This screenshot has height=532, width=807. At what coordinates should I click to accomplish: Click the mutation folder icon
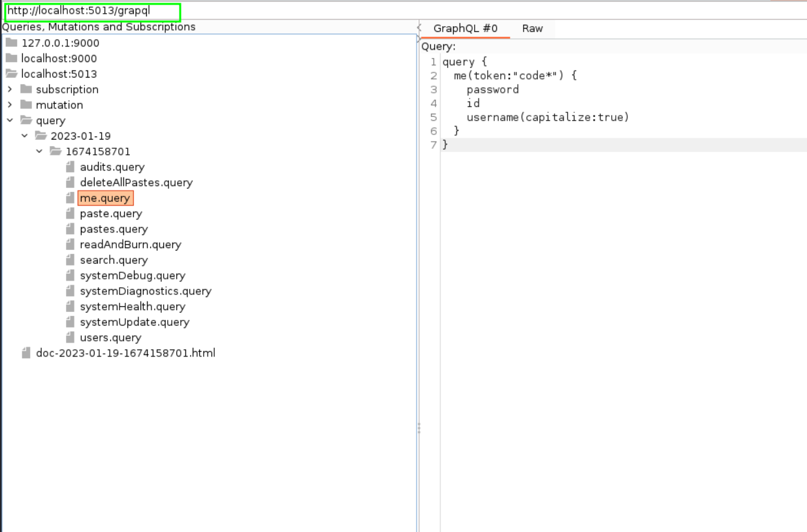26,105
